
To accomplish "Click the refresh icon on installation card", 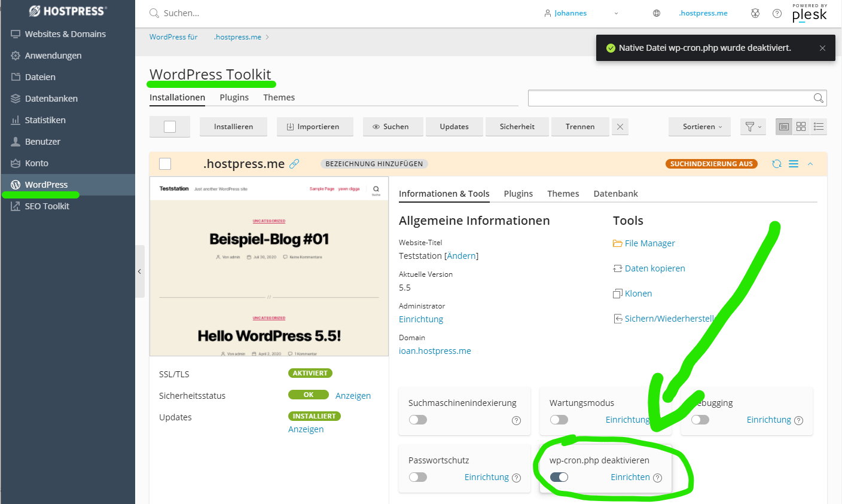I will tap(777, 164).
